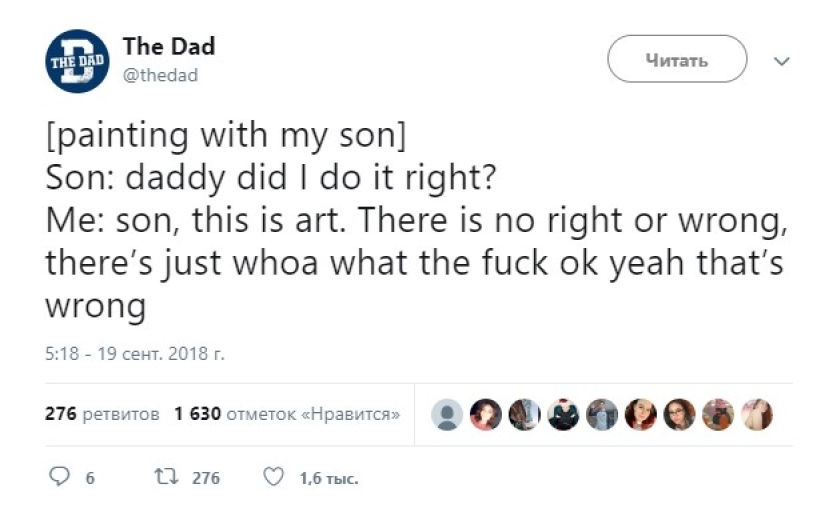Open the tweet timestamp 5:18 - 19 сент. 2018

coord(137,353)
